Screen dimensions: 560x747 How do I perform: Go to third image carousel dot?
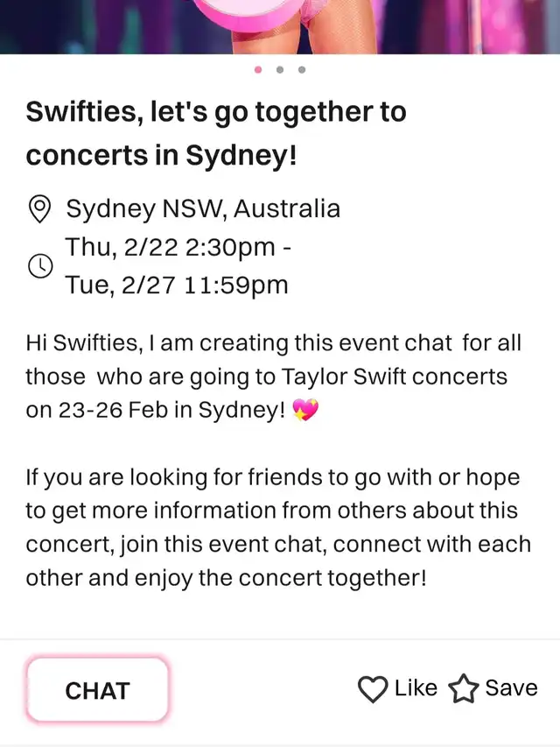tap(301, 69)
